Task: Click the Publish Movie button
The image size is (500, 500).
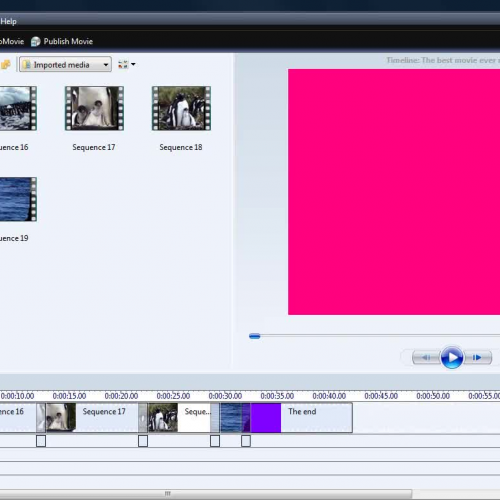Action: [x=62, y=41]
